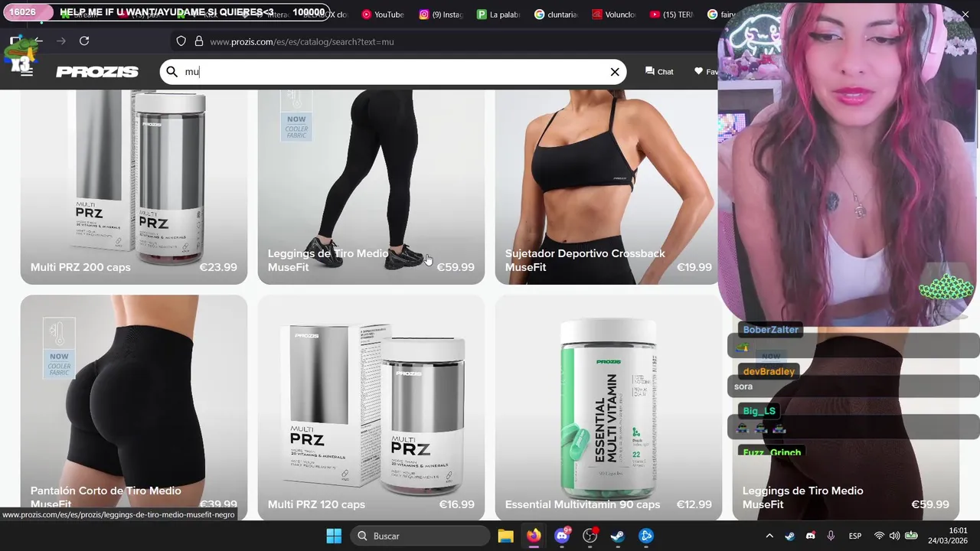Screen dimensions: 980x551
Task: Click Big_LS username in chat overlay
Action: [x=759, y=411]
